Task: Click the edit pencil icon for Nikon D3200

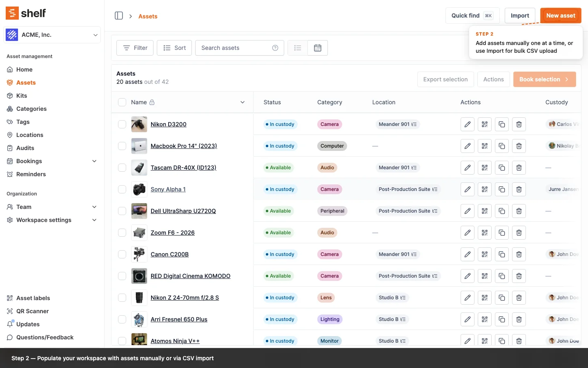Action: click(x=468, y=124)
